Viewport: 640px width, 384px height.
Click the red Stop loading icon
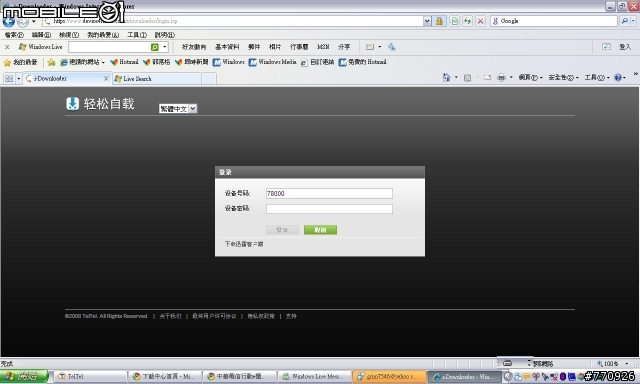[480, 21]
